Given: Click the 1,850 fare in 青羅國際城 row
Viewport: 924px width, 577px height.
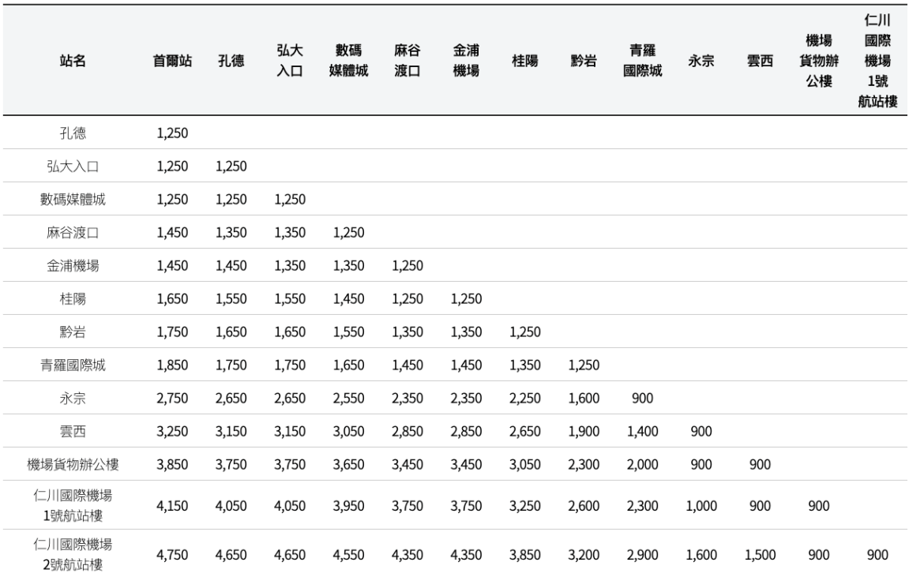Looking at the screenshot, I should (x=172, y=365).
